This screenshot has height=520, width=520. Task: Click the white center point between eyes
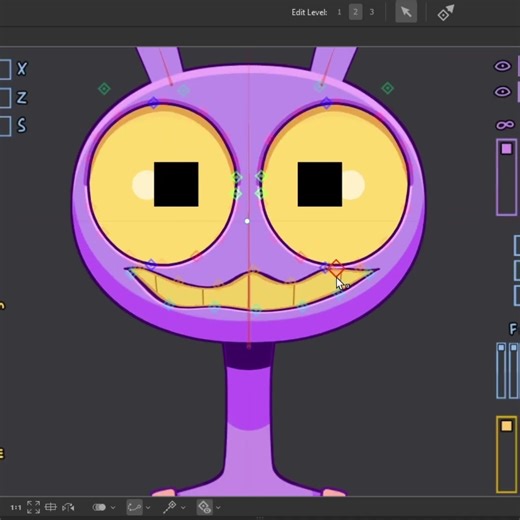tap(247, 221)
